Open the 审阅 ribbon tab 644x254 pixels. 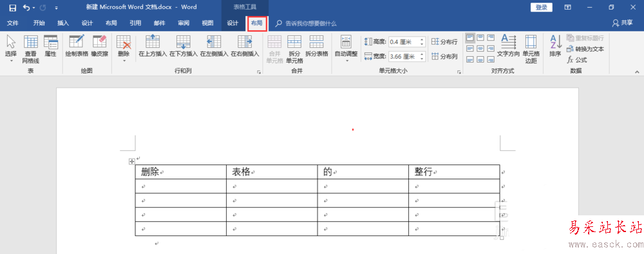point(184,23)
